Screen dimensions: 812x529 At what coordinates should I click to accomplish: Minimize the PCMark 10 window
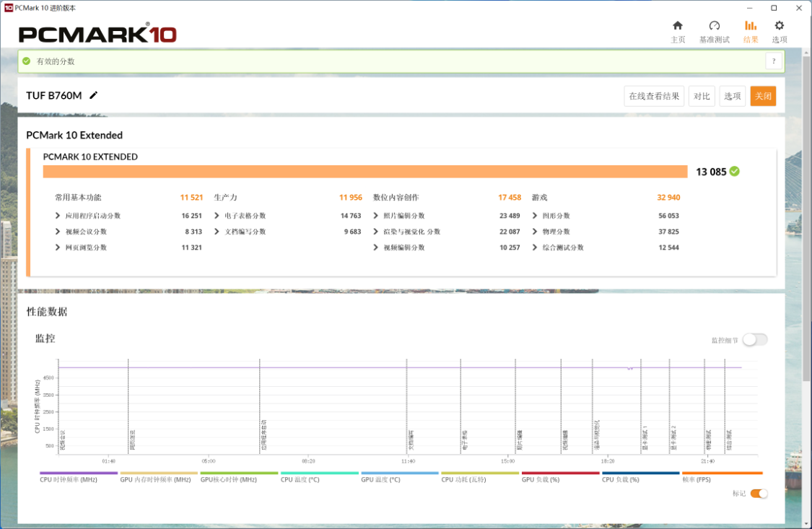(749, 8)
